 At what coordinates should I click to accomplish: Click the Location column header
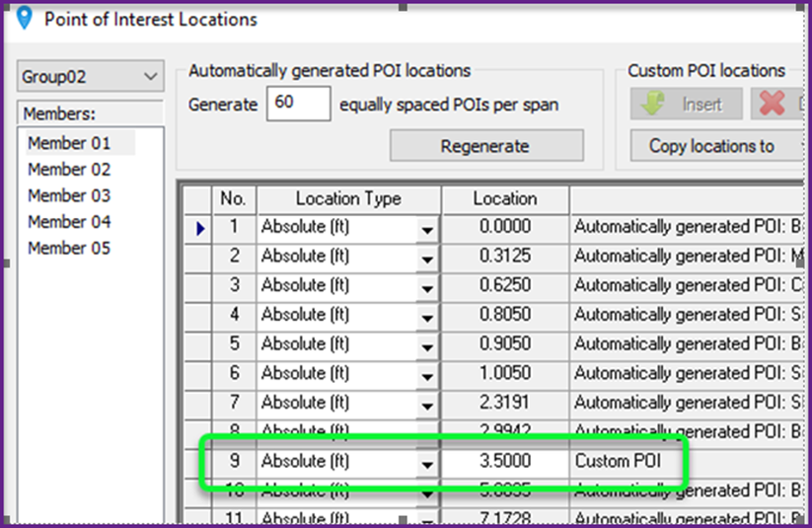(x=504, y=198)
